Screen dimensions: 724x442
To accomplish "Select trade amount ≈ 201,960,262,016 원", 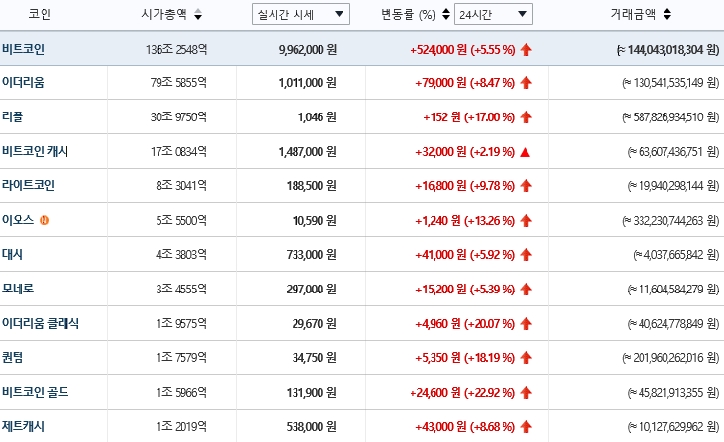I will coord(671,358).
